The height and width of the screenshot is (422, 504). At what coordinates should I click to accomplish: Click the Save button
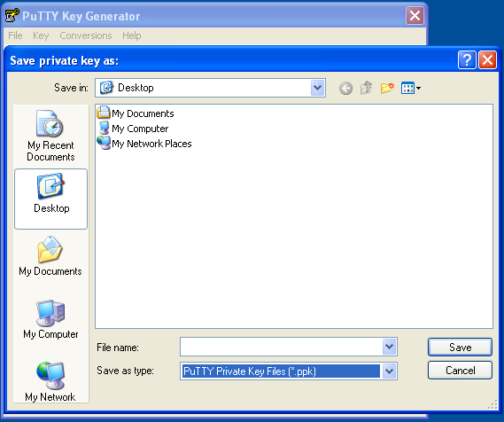pyautogui.click(x=460, y=347)
